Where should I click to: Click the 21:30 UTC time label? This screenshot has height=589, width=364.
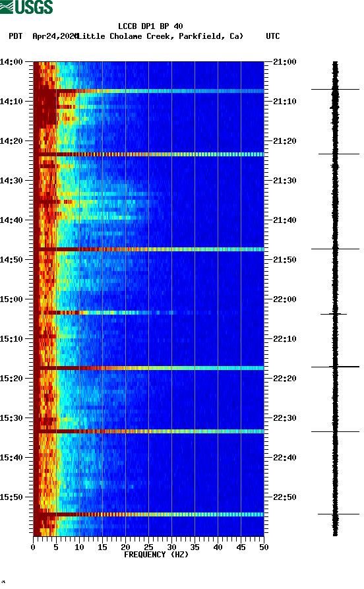(285, 180)
